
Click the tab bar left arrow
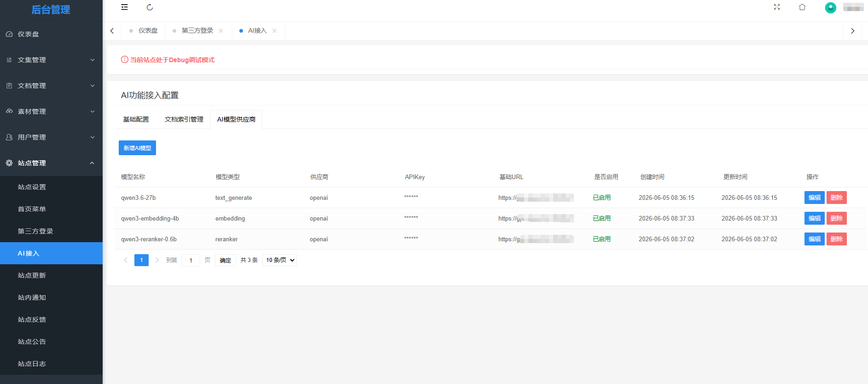click(112, 31)
